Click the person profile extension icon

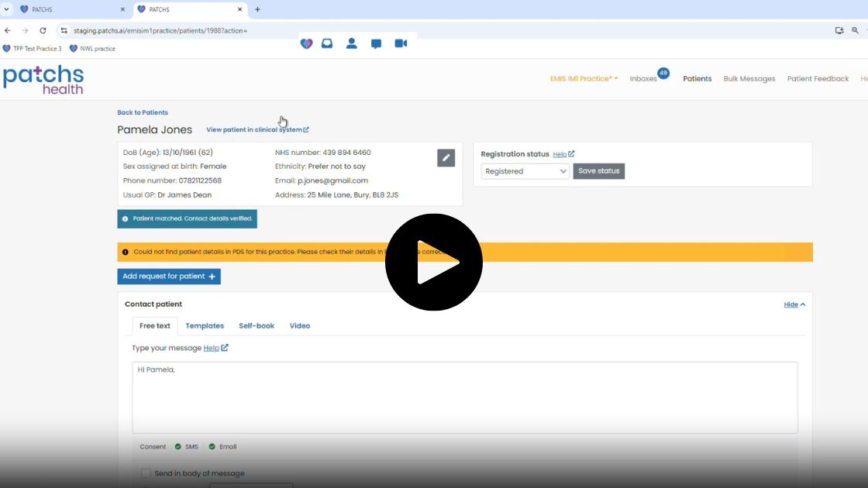pyautogui.click(x=352, y=43)
